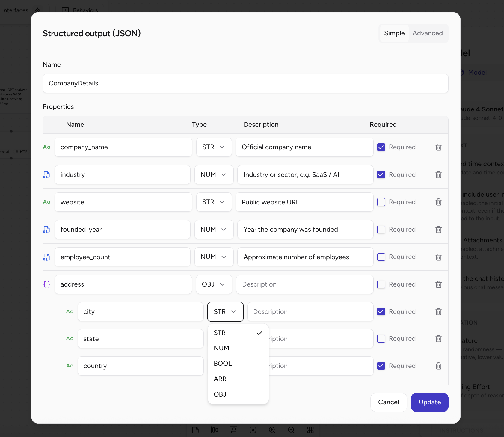Remove the website property with trash icon

(438, 202)
